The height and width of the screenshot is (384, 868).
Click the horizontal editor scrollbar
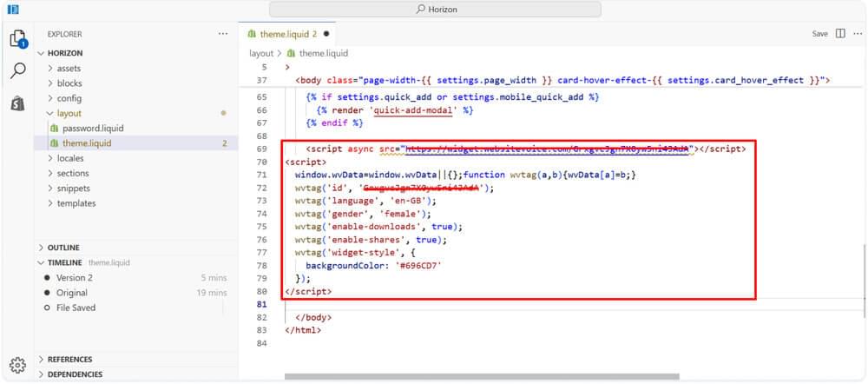482,377
